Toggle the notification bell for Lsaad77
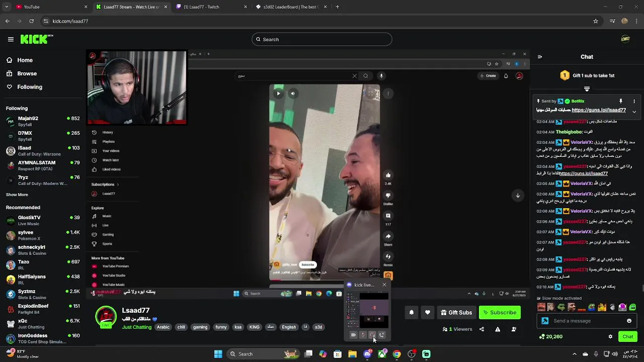The height and width of the screenshot is (362, 644). 412,312
